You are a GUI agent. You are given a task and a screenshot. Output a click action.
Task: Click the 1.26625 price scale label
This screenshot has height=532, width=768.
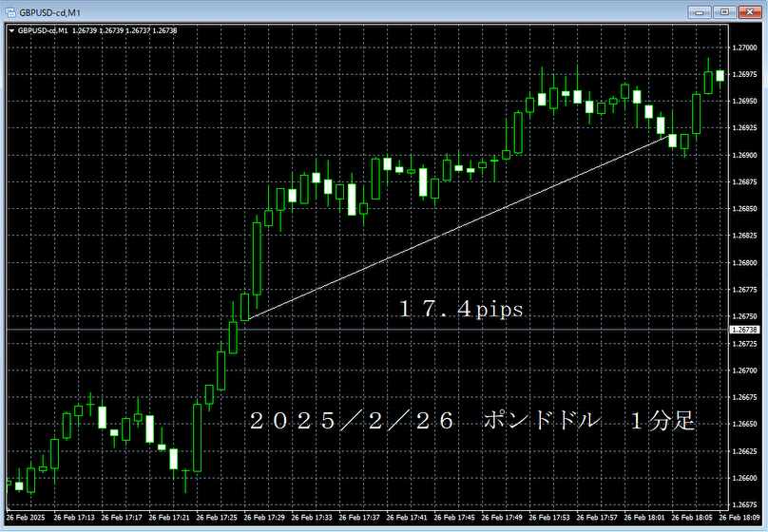point(744,451)
